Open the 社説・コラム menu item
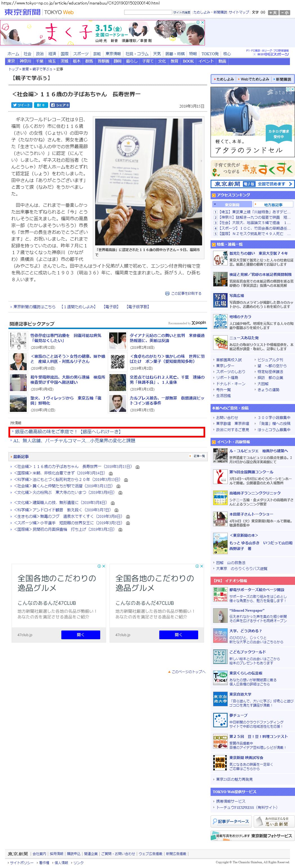Screen dimensions: 295x868 [137, 54]
